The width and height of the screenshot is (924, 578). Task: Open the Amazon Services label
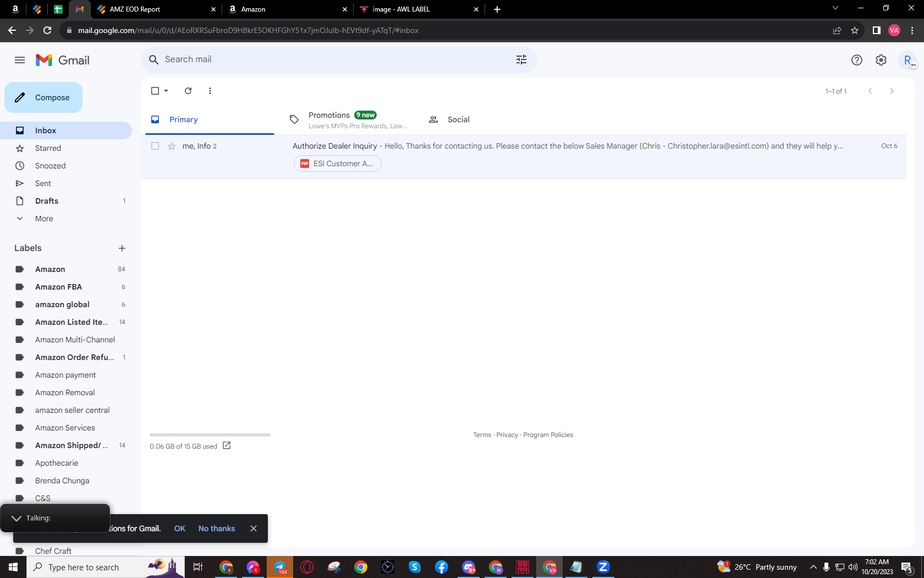tap(66, 428)
